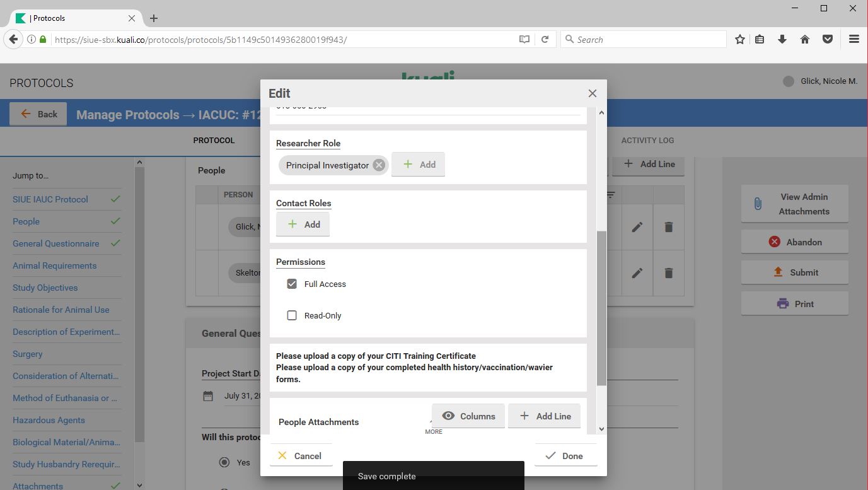Uncheck the Full Access permission checkbox
868x490 pixels.
tap(292, 284)
